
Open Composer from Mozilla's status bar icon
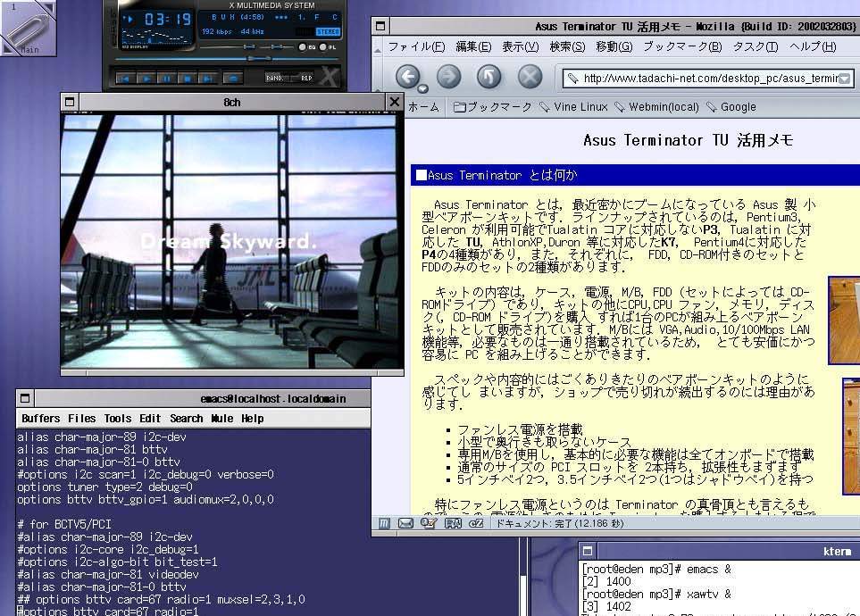click(x=429, y=523)
